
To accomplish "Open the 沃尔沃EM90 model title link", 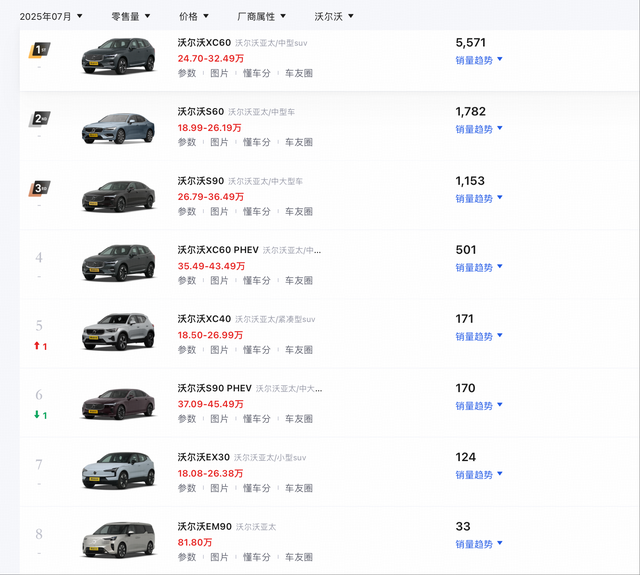I will pos(204,527).
